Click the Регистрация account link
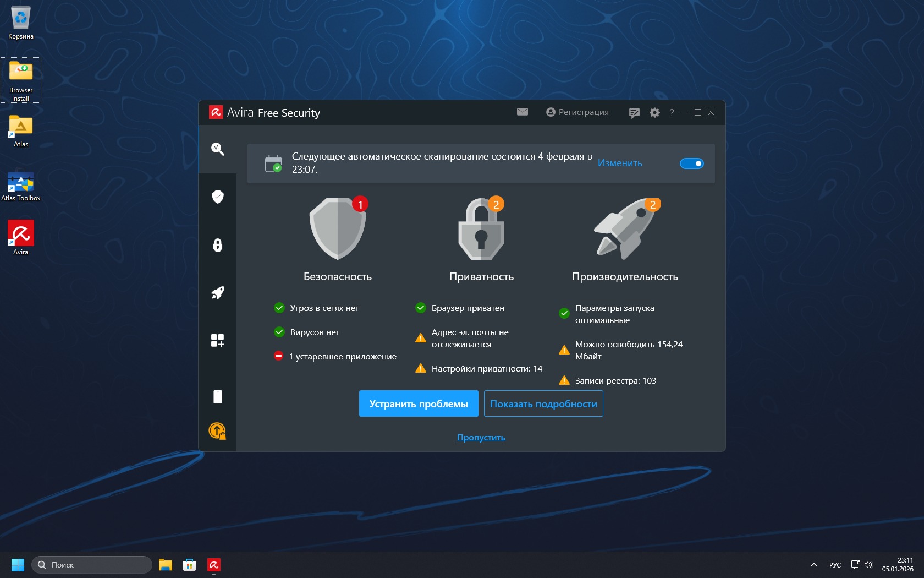 577,112
